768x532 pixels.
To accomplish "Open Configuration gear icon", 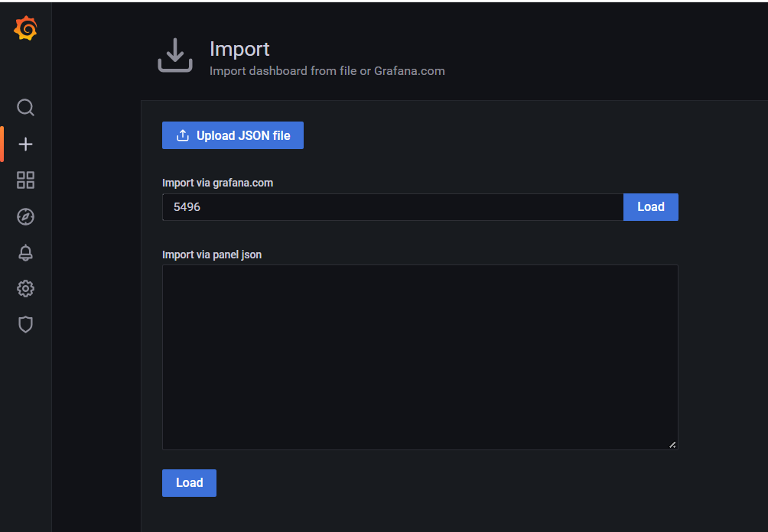I will click(25, 288).
